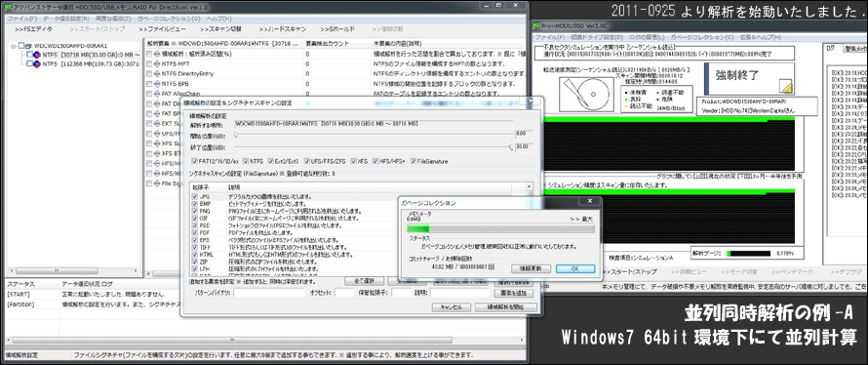Click the diamond icon of the 領域解析 row
Screen dimensions: 868x365
pos(157,55)
